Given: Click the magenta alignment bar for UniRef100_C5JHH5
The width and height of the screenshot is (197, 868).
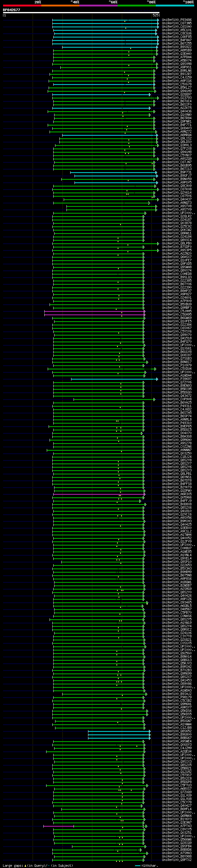Looking at the screenshot, I should [x=94, y=311].
